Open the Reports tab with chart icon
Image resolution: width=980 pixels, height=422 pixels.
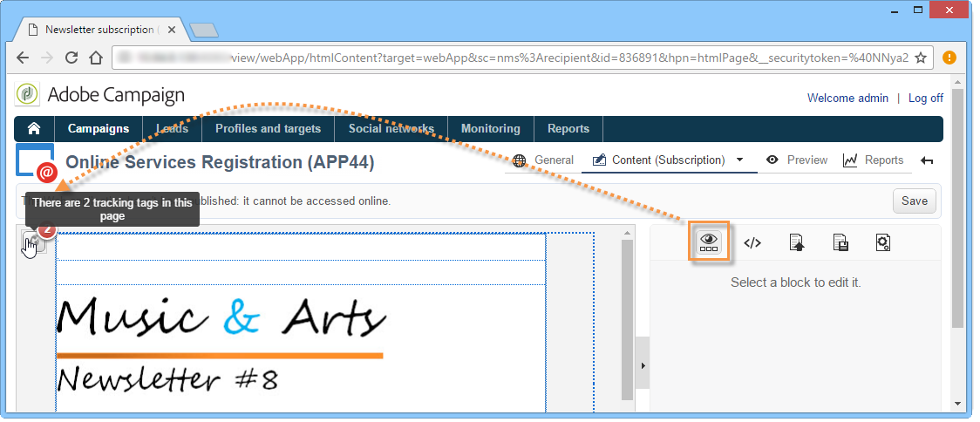873,160
